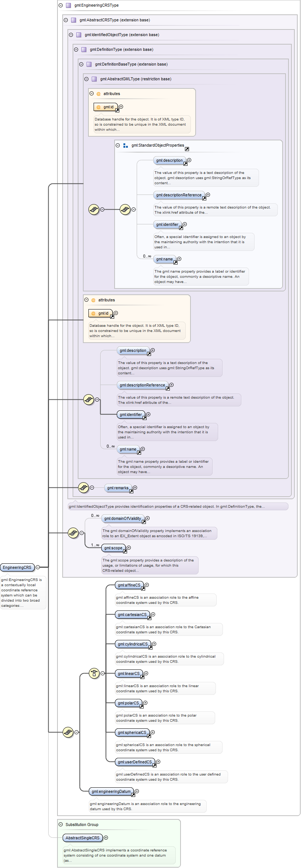Open the gml:userDefinedCS element
The width and height of the screenshot is (301, 868).
pos(134,762)
